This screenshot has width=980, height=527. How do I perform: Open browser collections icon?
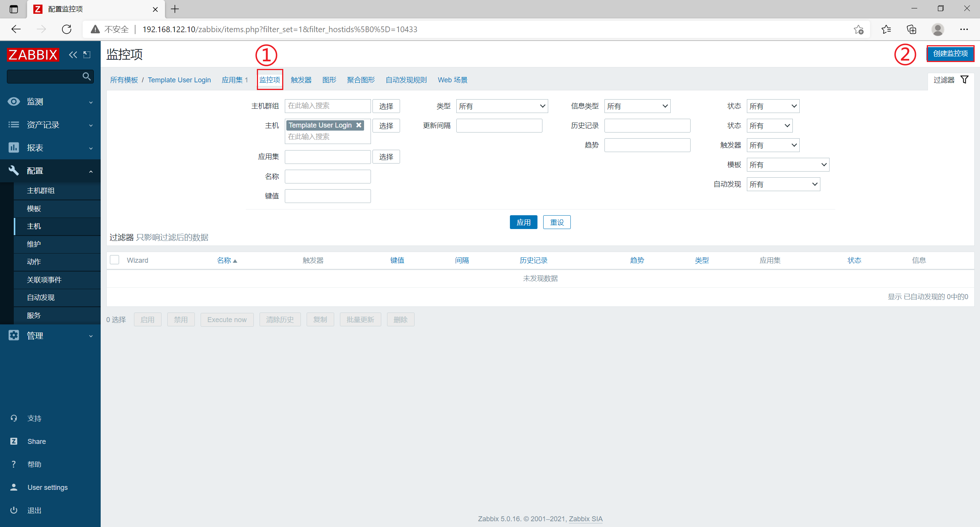[x=911, y=29]
